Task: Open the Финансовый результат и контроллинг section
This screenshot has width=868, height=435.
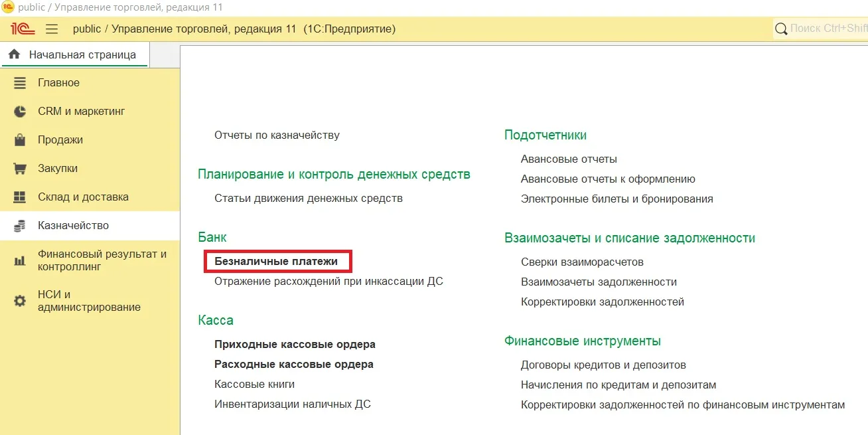Action: pos(102,260)
